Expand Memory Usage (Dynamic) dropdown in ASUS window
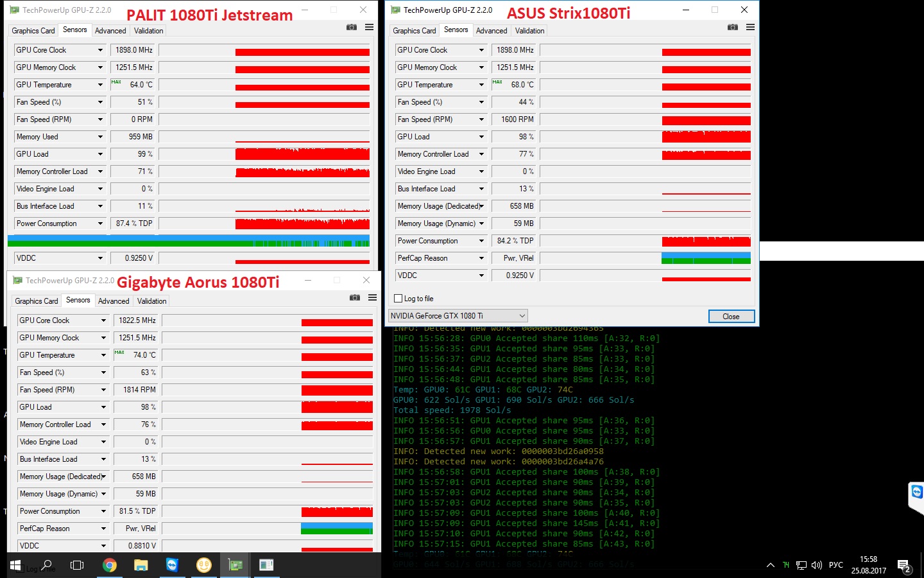 [481, 223]
